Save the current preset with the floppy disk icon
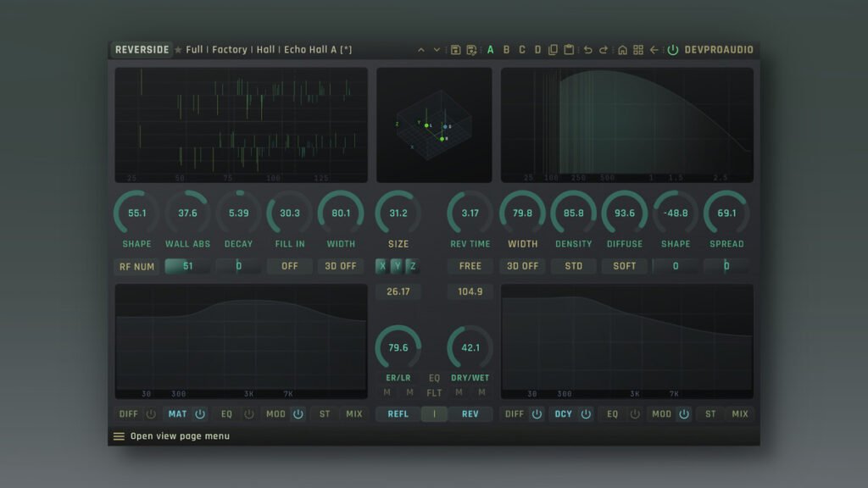This screenshot has height=488, width=868. 455,50
